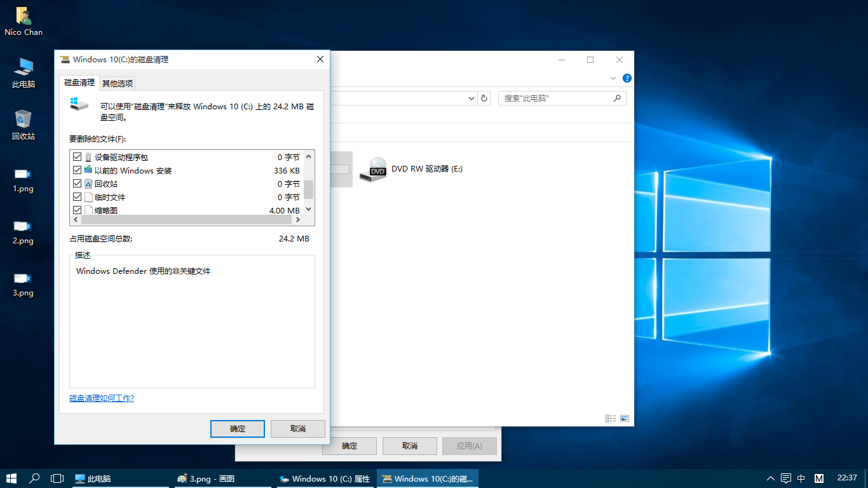The height and width of the screenshot is (488, 868).
Task: Open the taskbar clock showing 22:37
Action: click(847, 478)
